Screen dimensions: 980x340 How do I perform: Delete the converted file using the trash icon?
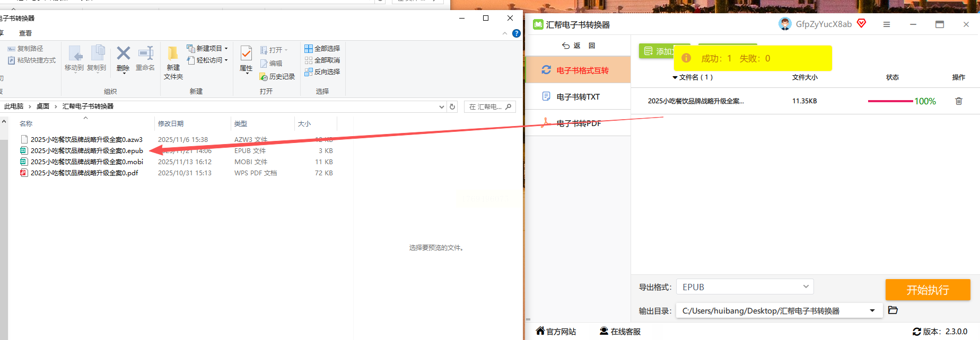click(959, 101)
